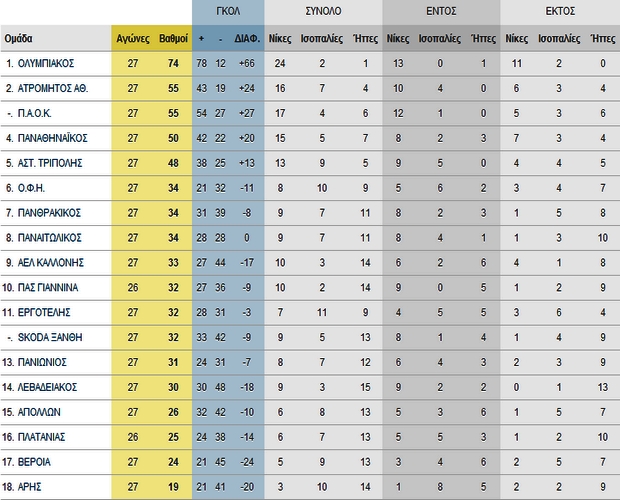
Task: Click the Ομάδα column header
Action: [x=20, y=39]
